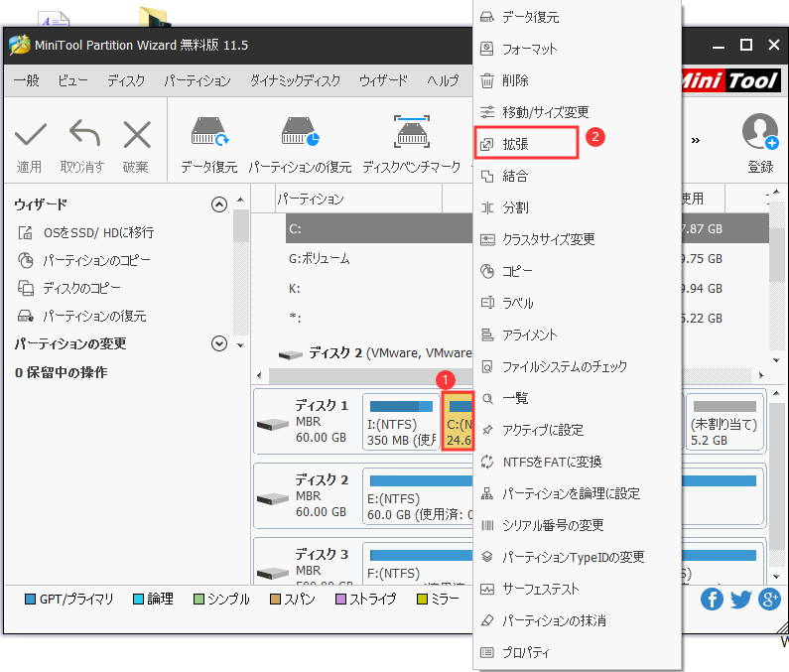This screenshot has width=789, height=672.
Task: Open the ビュー menu
Action: point(72,80)
